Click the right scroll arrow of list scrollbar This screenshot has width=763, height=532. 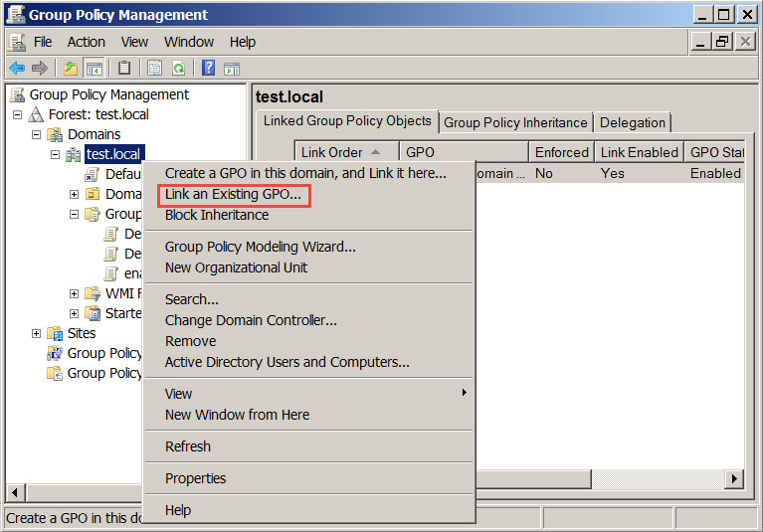(x=734, y=479)
